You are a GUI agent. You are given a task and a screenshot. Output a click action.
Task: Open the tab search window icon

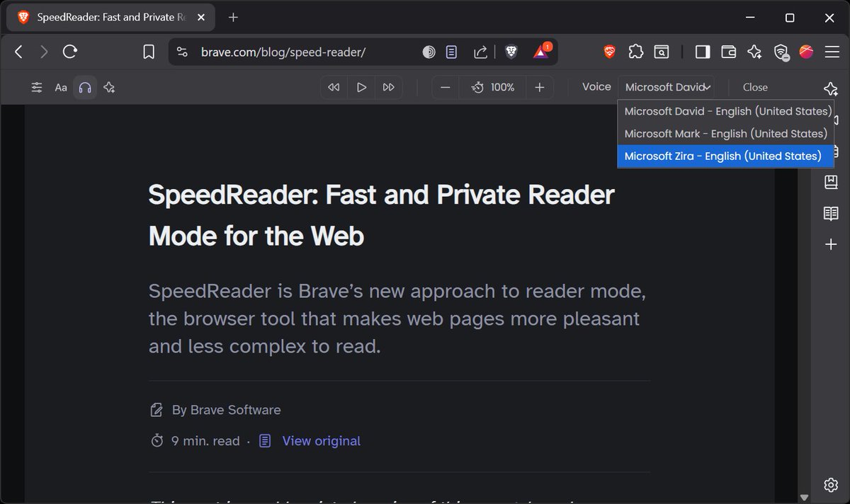(x=661, y=52)
